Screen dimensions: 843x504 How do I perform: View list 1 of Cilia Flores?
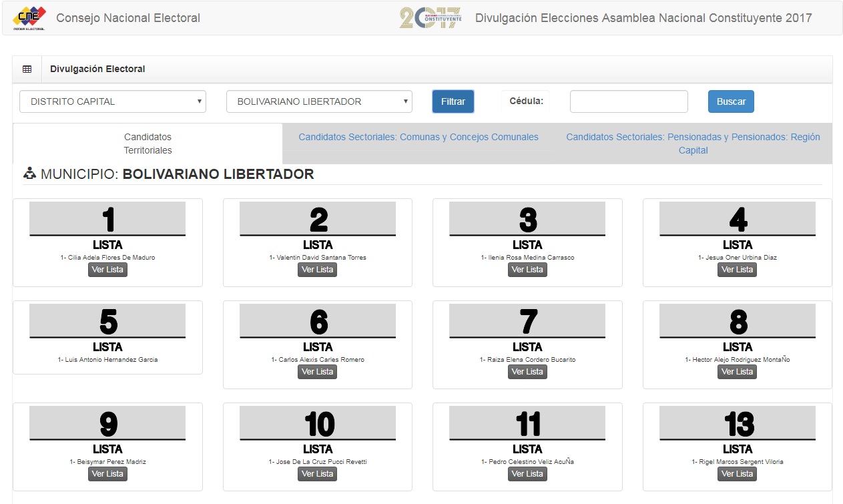coord(107,270)
